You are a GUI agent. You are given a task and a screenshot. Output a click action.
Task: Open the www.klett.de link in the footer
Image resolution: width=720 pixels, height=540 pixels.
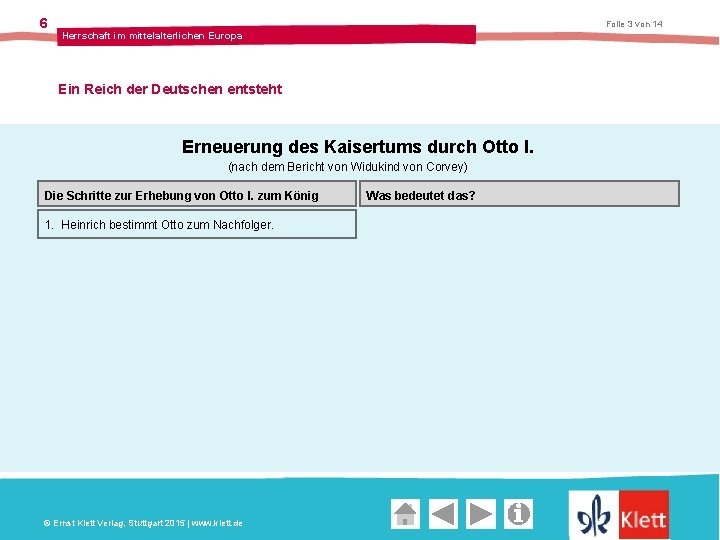(x=217, y=523)
